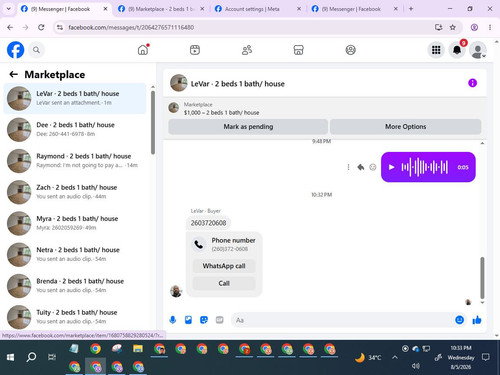Show hidden system tray icons chevron
500x375 pixels.
click(x=395, y=357)
